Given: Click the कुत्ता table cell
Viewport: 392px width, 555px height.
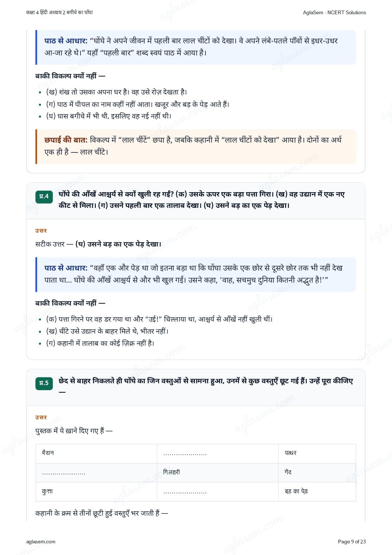Looking at the screenshot, I should (x=96, y=492).
